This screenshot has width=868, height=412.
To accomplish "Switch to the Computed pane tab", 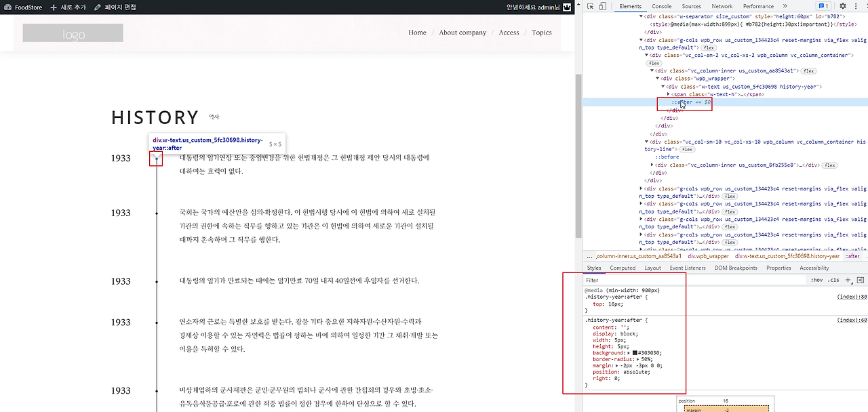I will [x=623, y=268].
